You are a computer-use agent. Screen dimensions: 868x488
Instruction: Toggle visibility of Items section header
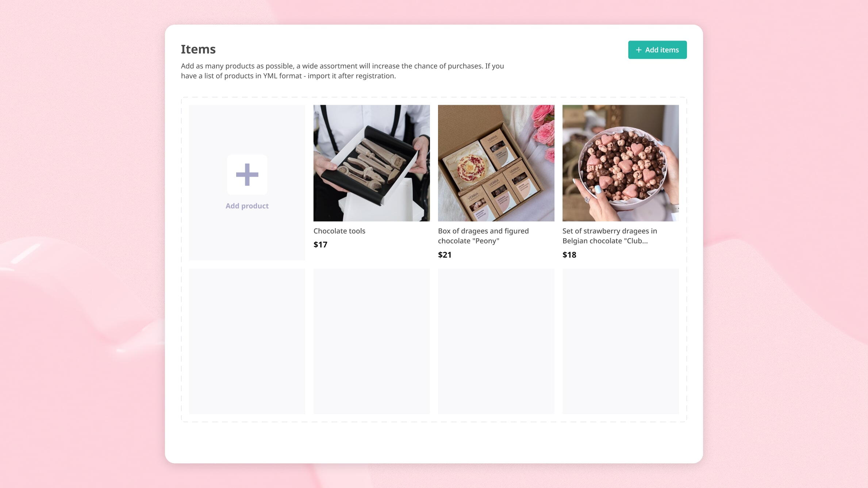[x=198, y=48]
